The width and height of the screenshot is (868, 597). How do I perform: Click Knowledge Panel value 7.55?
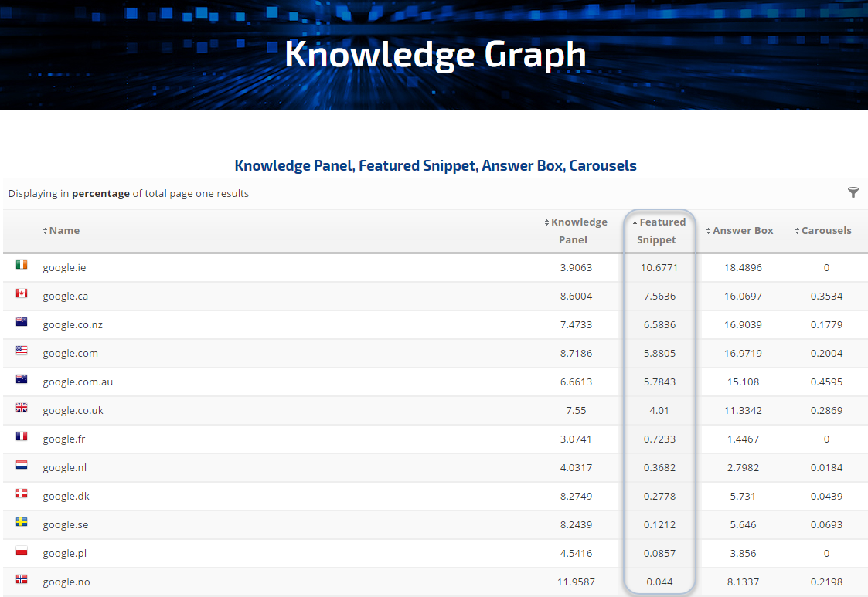click(x=577, y=411)
